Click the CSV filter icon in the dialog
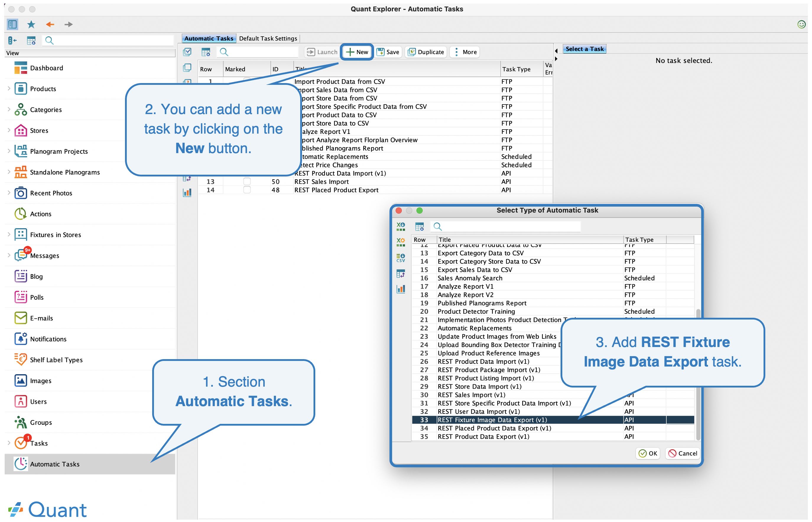Viewport: 812px width, 522px height. click(400, 258)
